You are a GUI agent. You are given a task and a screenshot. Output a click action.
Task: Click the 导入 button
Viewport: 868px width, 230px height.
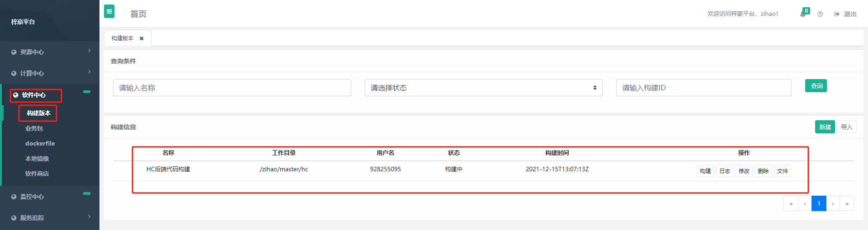(846, 127)
